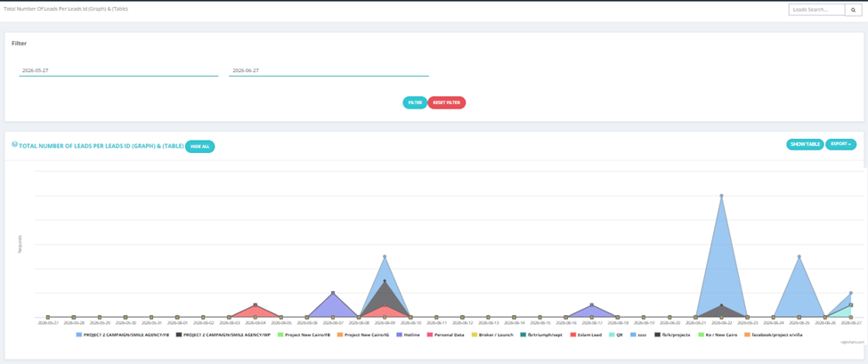868x364 pixels.
Task: Toggle Project New Cairo/FB legend item
Action: click(x=304, y=335)
